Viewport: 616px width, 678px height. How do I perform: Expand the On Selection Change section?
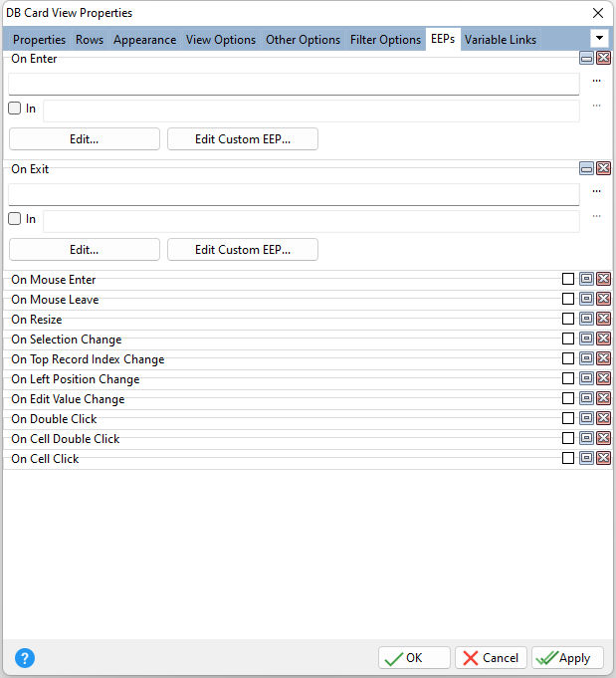click(x=586, y=339)
